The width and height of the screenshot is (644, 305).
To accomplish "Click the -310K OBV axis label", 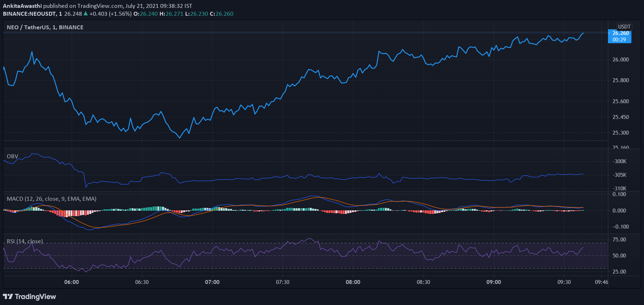I will tap(620, 189).
